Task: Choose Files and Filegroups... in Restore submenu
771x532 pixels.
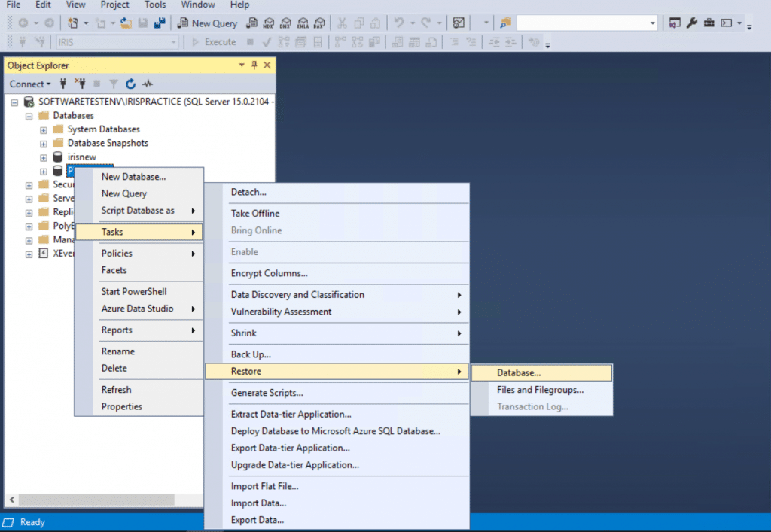Action: tap(542, 390)
